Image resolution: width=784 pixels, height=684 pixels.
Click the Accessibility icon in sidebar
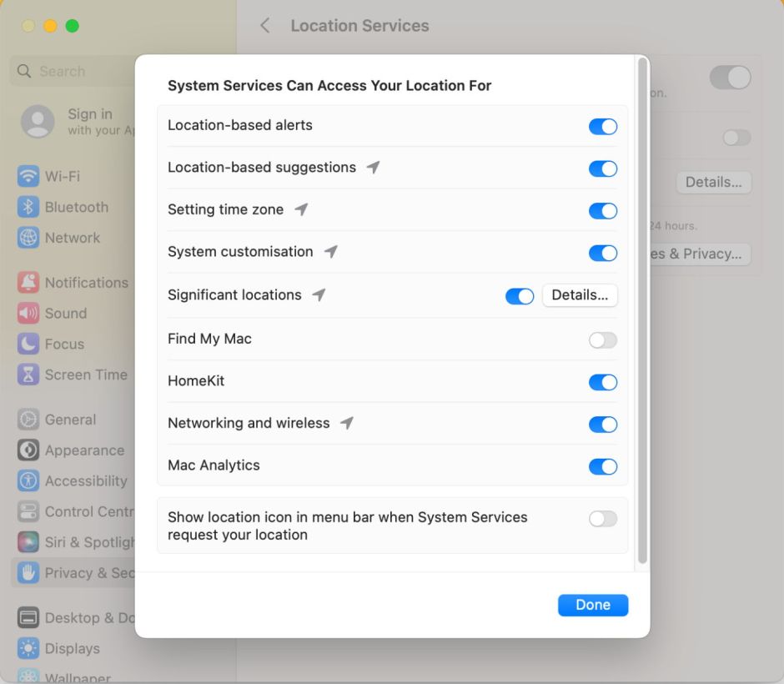click(28, 481)
